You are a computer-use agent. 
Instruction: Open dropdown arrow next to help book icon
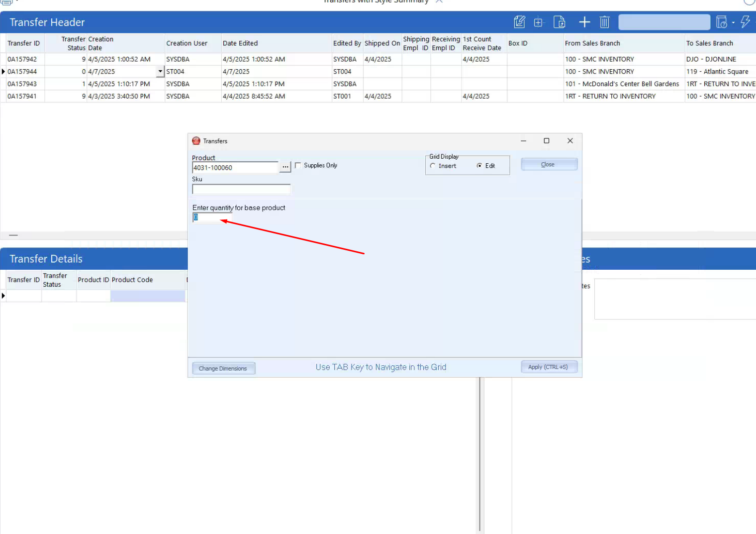[733, 23]
